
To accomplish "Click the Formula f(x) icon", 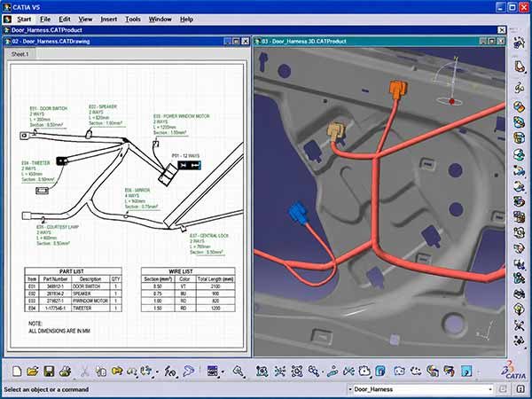I will click(169, 372).
